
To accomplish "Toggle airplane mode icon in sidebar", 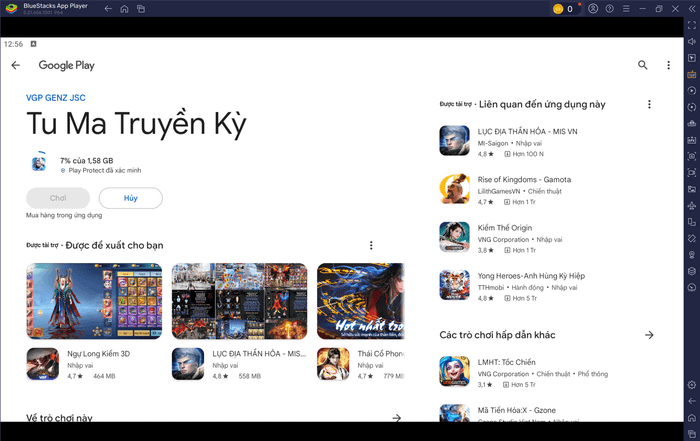I will pos(692,206).
